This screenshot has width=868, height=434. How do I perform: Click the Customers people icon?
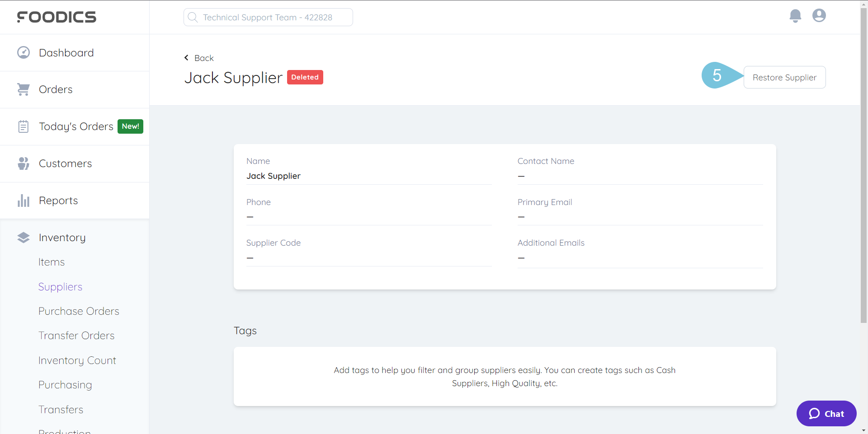(x=23, y=163)
